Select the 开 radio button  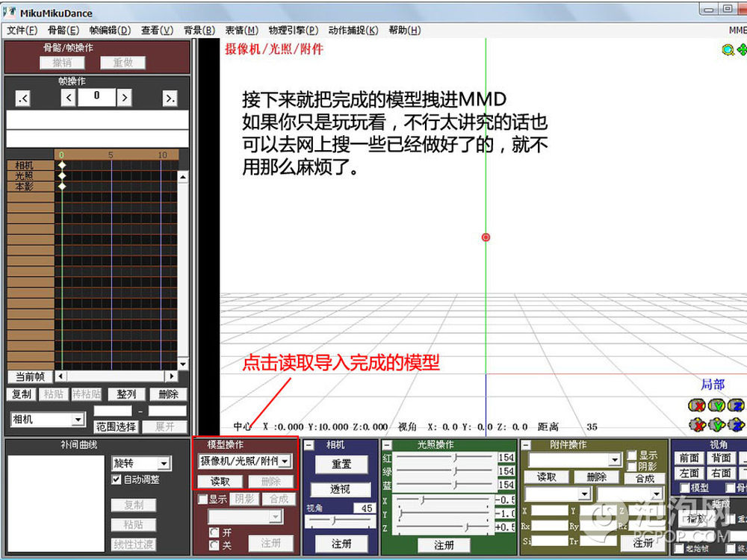tap(214, 532)
